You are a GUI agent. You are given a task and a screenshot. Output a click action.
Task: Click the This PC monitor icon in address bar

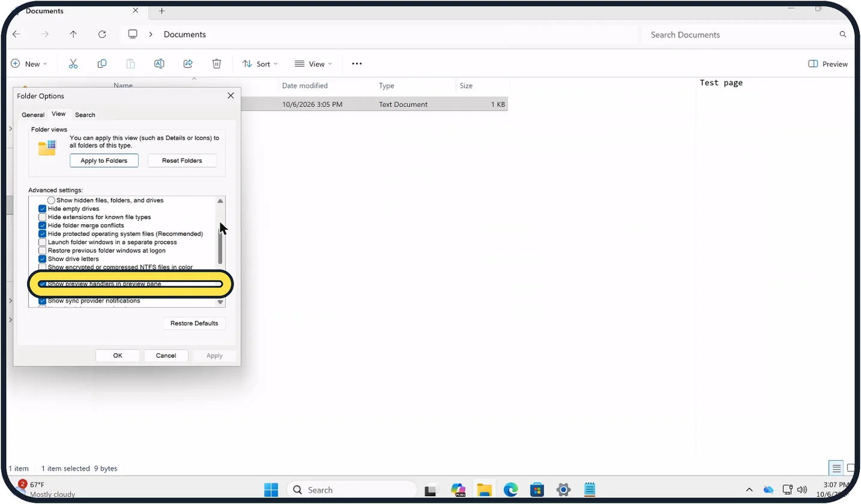point(133,34)
